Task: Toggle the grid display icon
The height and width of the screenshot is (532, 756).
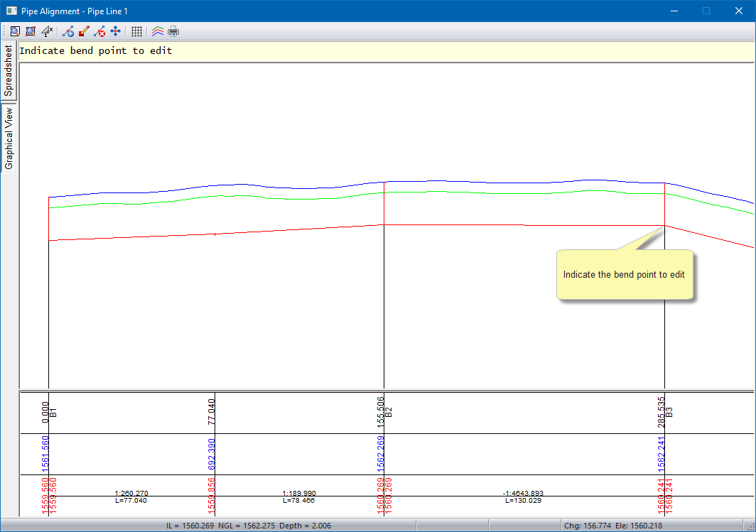Action: pyautogui.click(x=137, y=31)
